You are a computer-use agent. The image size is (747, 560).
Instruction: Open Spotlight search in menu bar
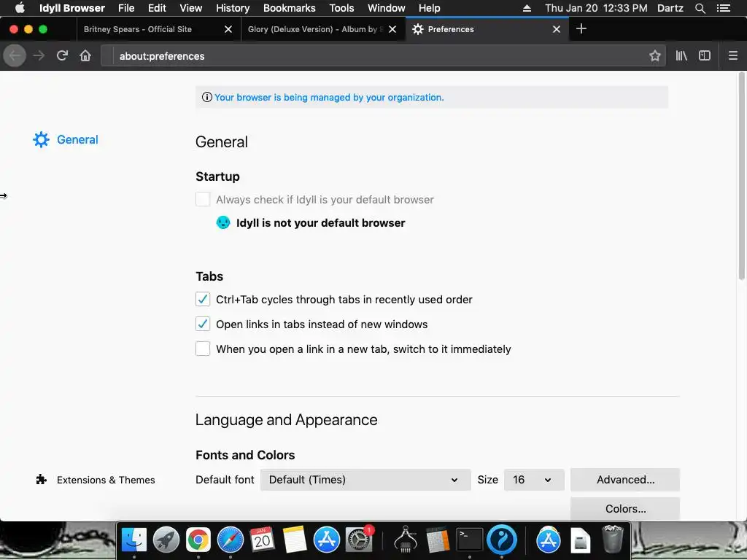700,8
